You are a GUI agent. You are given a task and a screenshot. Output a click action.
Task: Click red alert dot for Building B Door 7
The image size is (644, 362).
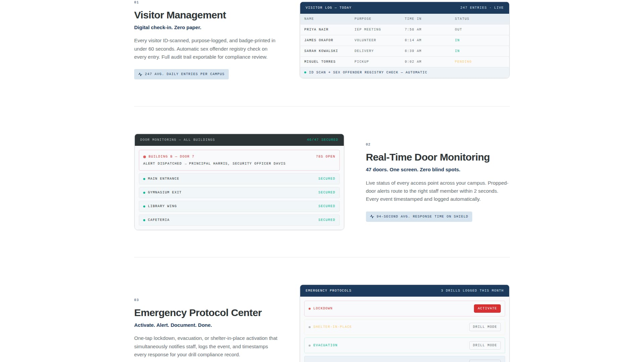[145, 157]
